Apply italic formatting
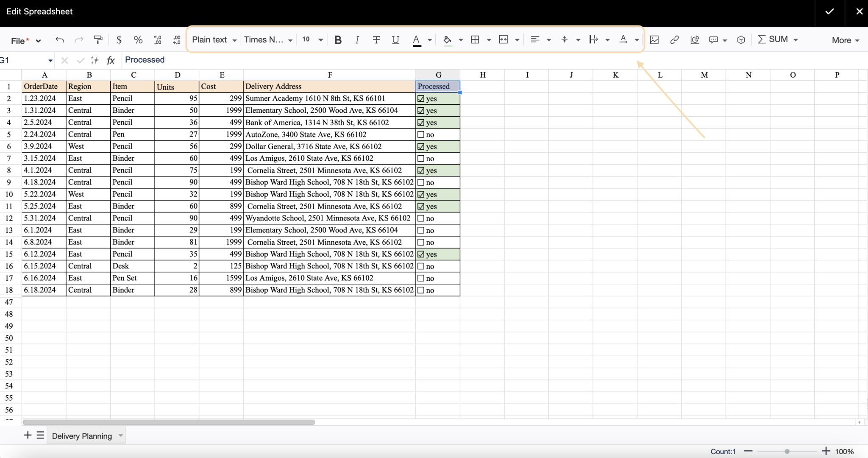 pyautogui.click(x=357, y=39)
